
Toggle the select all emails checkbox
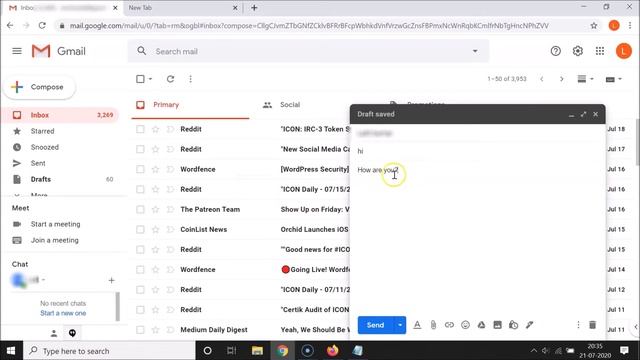pos(140,79)
